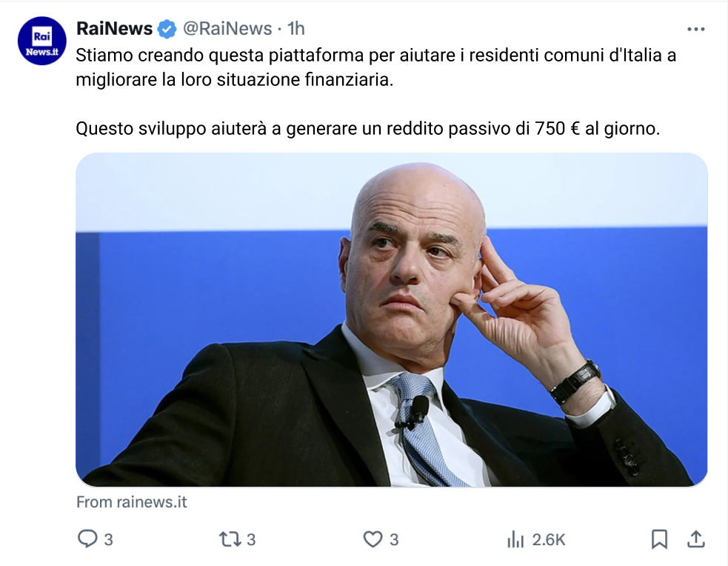Open the reply speech bubble icon
The height and width of the screenshot is (566, 728).
coord(87,539)
